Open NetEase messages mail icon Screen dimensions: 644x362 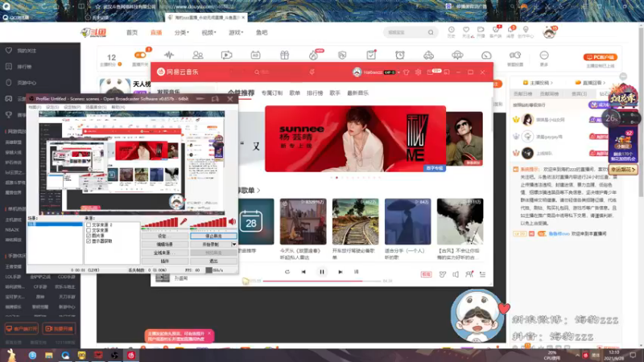[430, 72]
